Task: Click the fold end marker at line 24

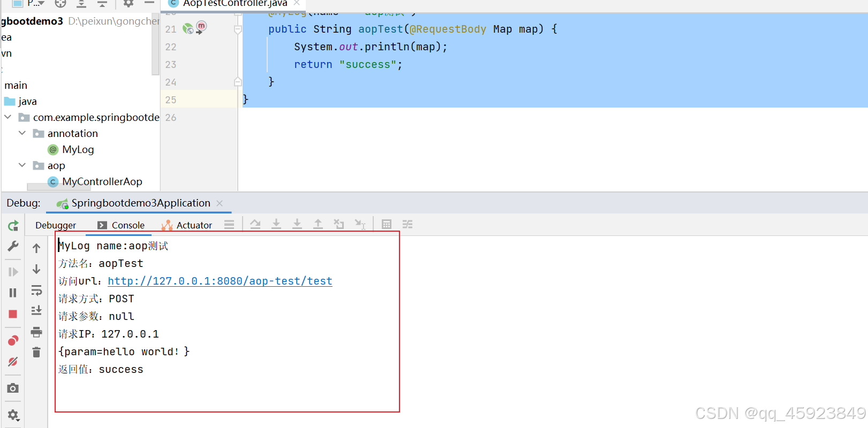Action: (238, 82)
